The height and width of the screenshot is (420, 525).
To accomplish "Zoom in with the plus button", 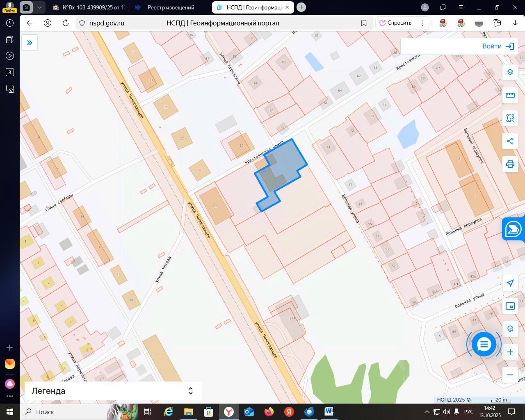I will pyautogui.click(x=510, y=352).
